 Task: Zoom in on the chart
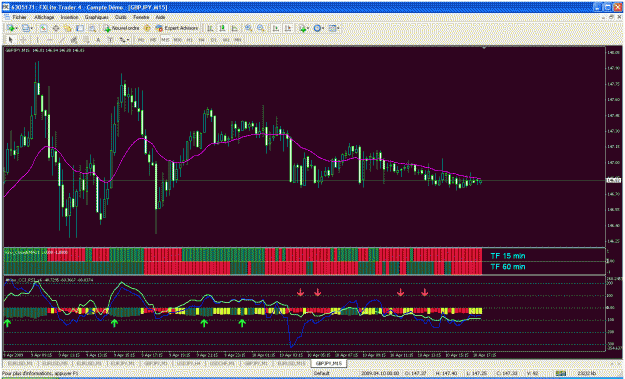coord(248,28)
